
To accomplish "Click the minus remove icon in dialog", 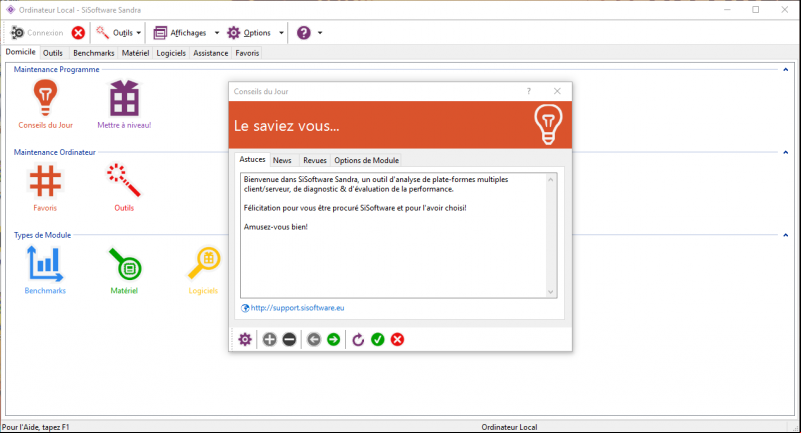I will [289, 340].
